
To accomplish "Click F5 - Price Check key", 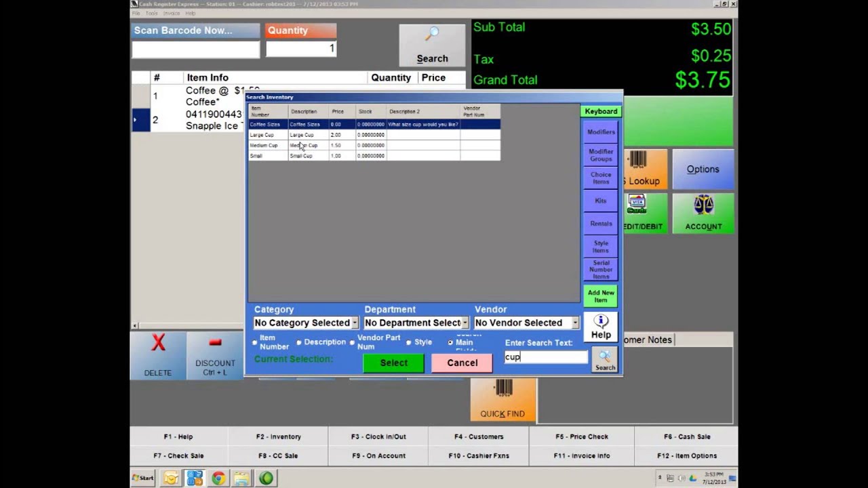I will (x=582, y=436).
